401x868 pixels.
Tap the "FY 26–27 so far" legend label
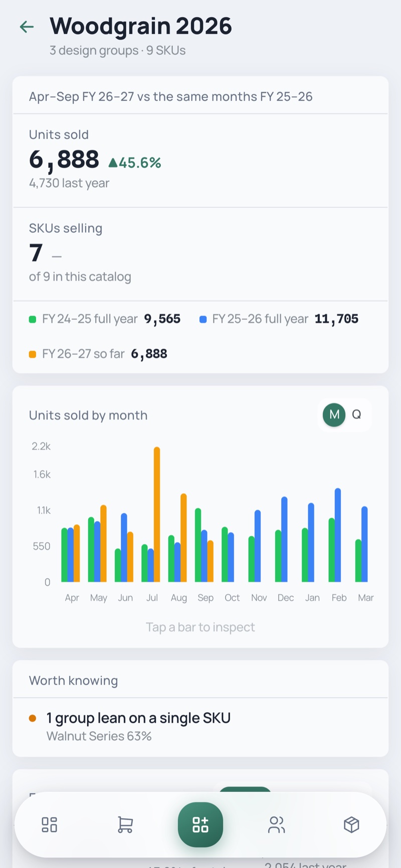tap(83, 354)
